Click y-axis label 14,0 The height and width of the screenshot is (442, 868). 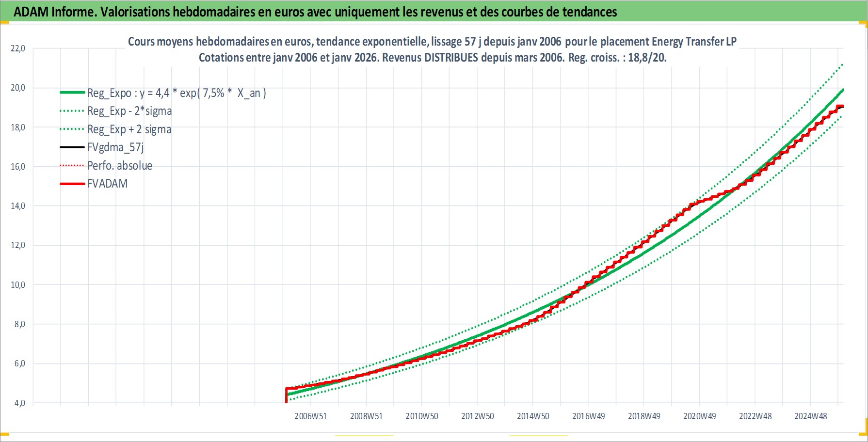coord(18,206)
